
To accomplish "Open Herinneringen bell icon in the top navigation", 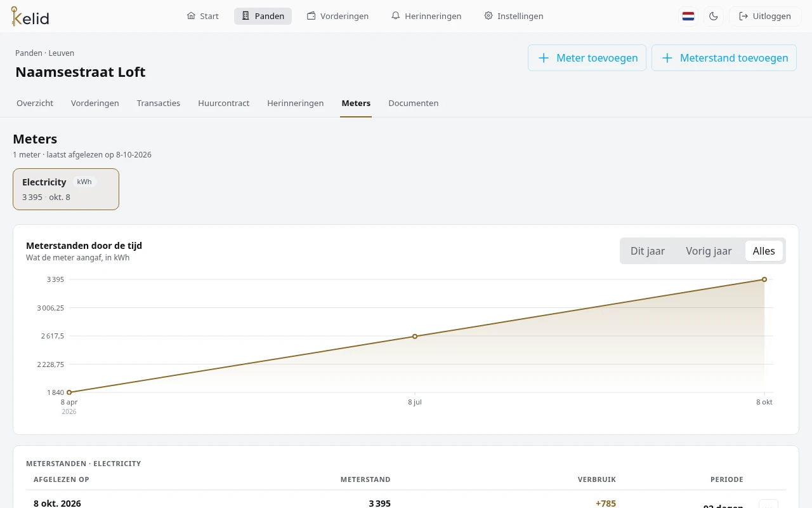I will tap(426, 16).
